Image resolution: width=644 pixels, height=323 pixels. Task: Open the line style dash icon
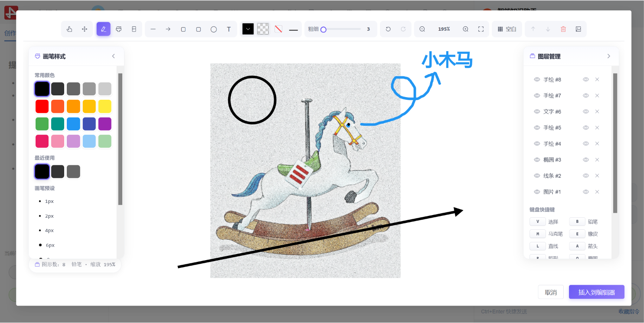coord(294,29)
